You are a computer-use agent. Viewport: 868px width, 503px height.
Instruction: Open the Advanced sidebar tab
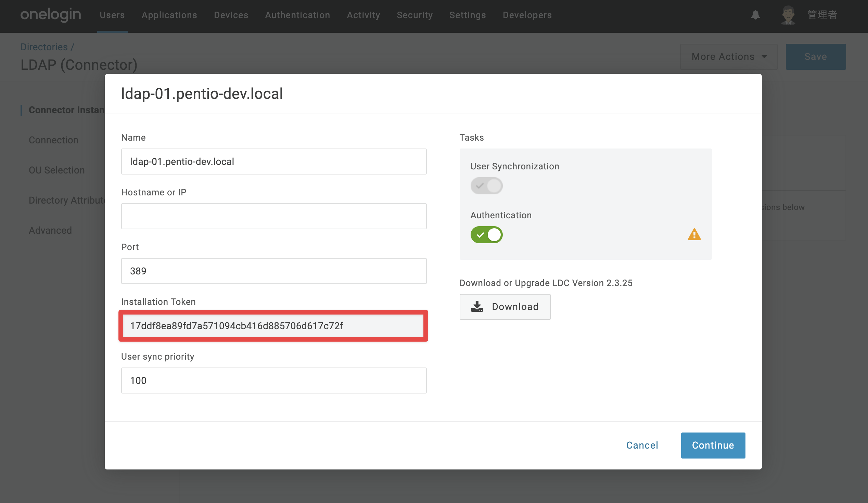(x=50, y=230)
